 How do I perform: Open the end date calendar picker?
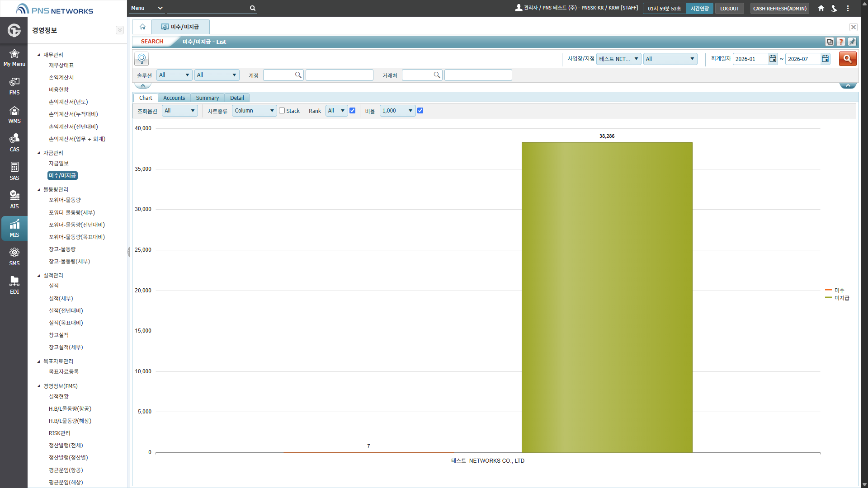(x=825, y=59)
